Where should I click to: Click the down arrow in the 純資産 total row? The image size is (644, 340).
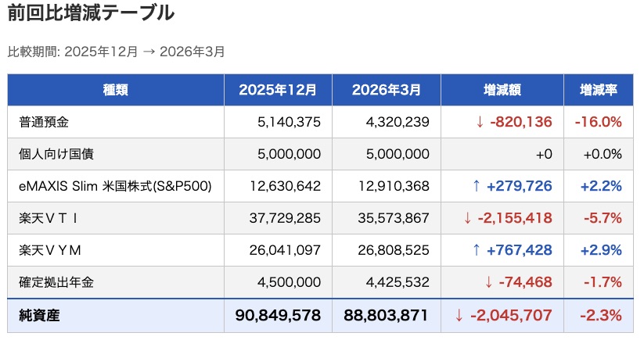click(x=459, y=316)
